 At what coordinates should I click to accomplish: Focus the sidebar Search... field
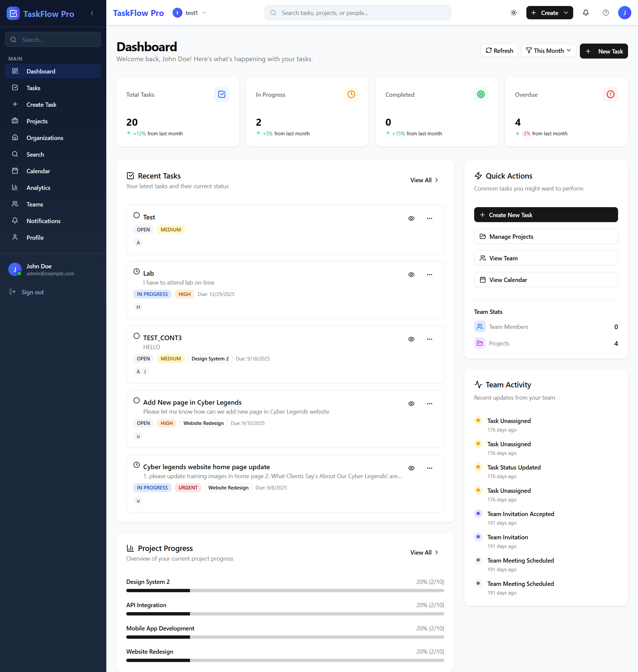coord(53,40)
